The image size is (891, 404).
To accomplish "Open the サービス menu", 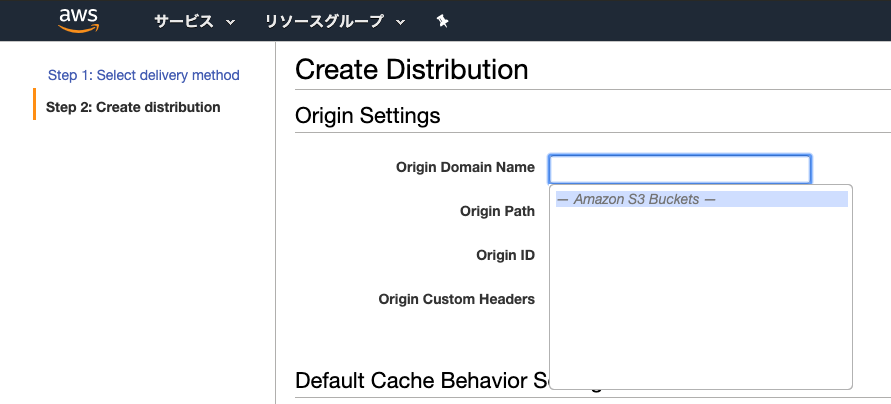I will pyautogui.click(x=184, y=21).
